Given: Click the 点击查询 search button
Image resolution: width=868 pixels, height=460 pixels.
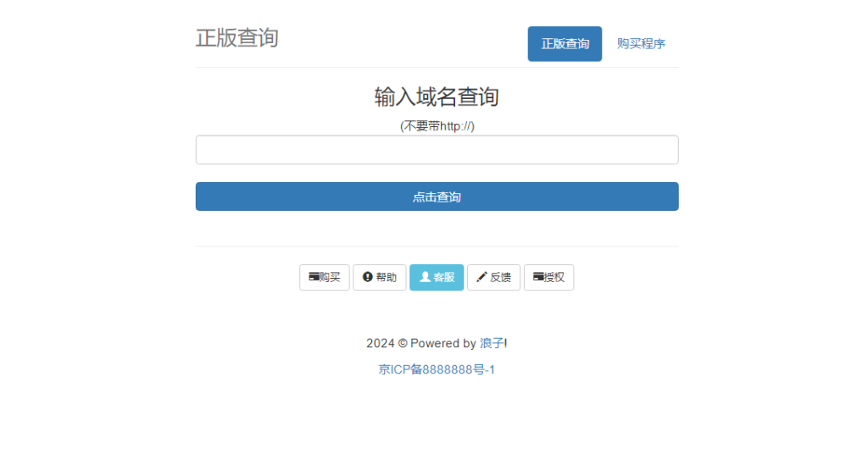Looking at the screenshot, I should pos(437,197).
